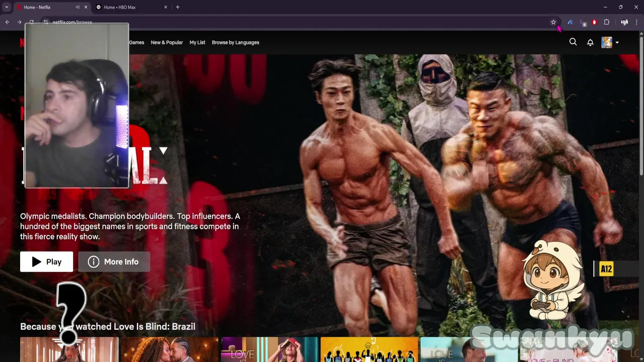The image size is (644, 362).
Task: Open Netflix search magnifier icon
Action: tap(573, 42)
